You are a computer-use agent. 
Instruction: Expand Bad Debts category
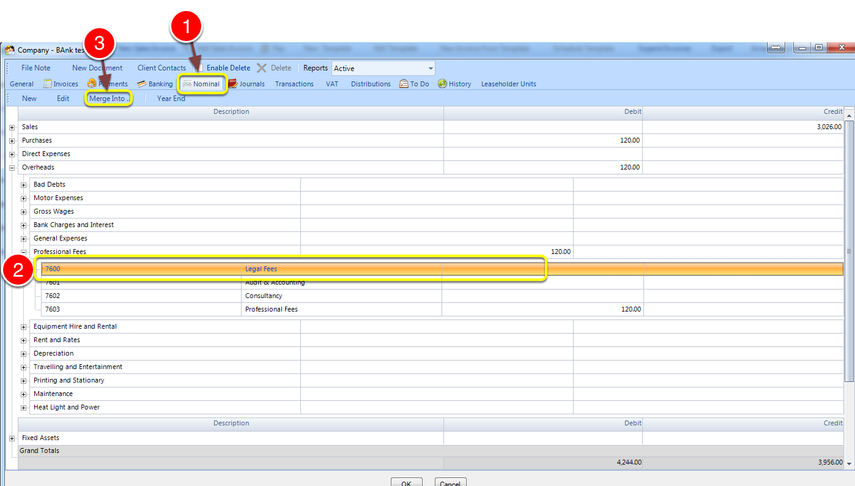[23, 185]
